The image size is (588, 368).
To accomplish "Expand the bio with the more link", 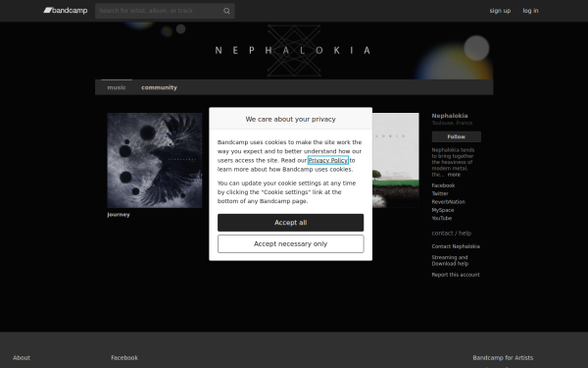I will tap(454, 175).
